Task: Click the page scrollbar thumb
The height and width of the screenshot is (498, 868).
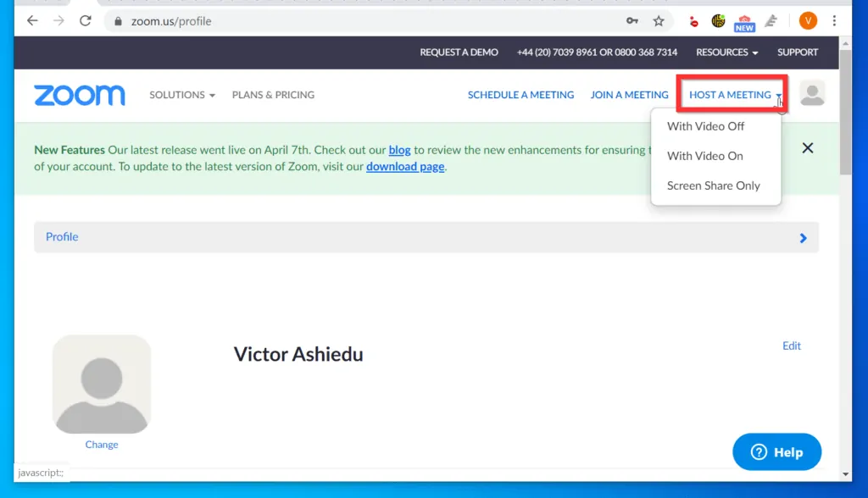Action: click(x=845, y=113)
